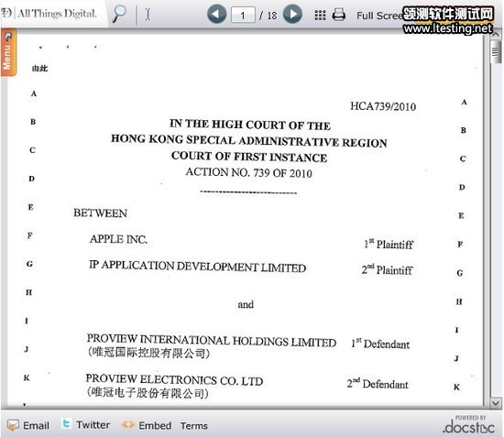The image size is (504, 437).
Task: Click COURT OF FIRST INSTANCE heading
Action: (249, 157)
